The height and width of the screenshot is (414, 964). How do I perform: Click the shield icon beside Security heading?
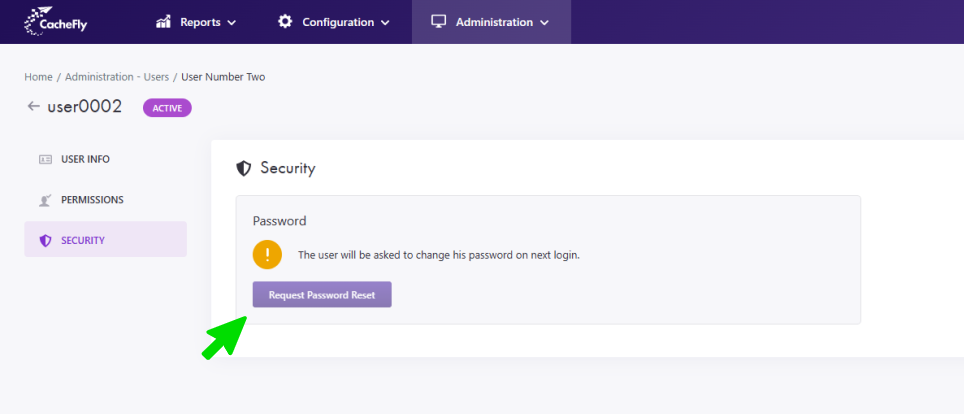pyautogui.click(x=243, y=168)
